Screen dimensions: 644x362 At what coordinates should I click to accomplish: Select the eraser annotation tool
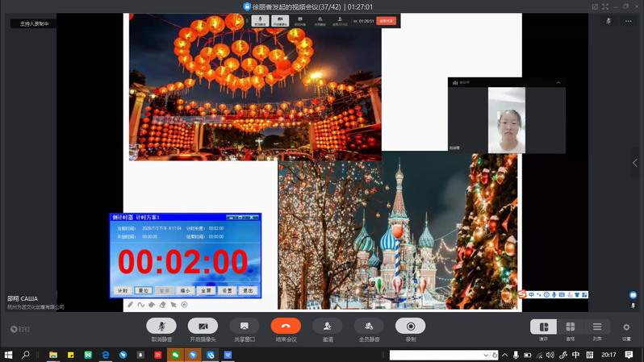tap(163, 305)
